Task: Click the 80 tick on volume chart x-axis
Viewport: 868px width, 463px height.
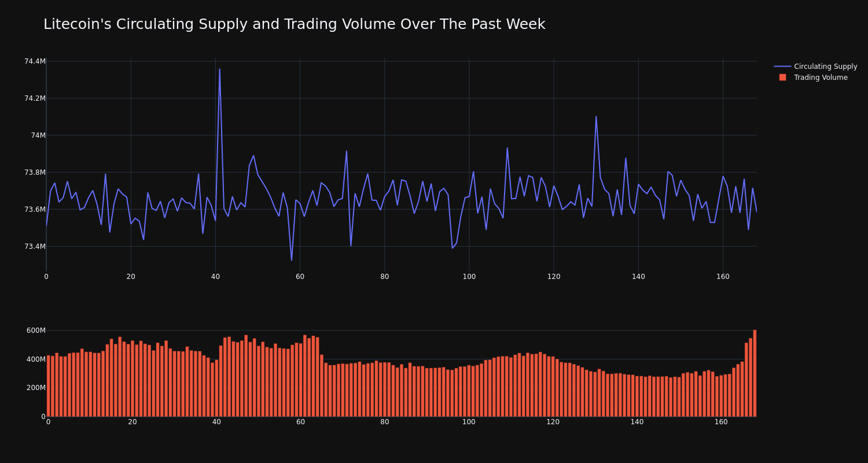Action: tap(385, 422)
